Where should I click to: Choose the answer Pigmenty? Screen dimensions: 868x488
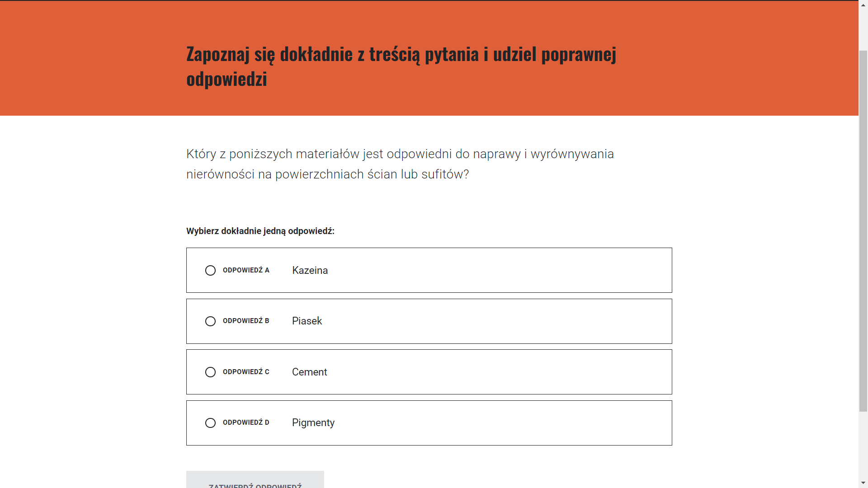click(x=313, y=423)
